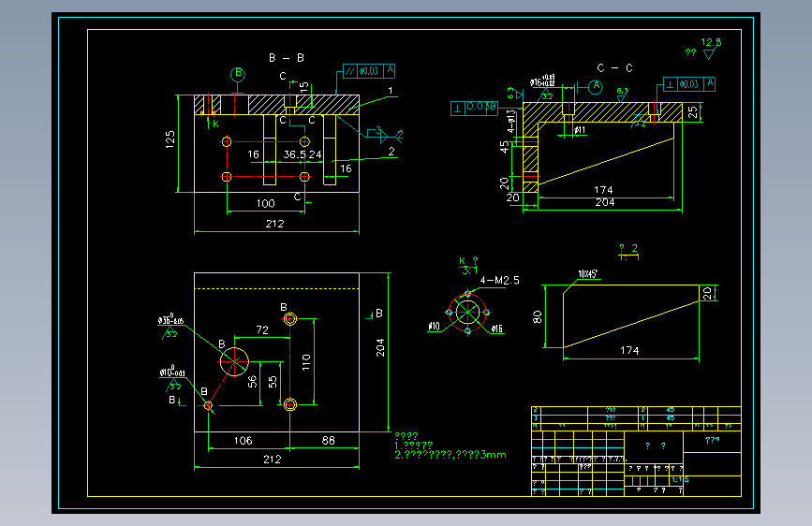This screenshot has height=526, width=812.
Task: Click the datum A circle symbol
Action: click(596, 86)
